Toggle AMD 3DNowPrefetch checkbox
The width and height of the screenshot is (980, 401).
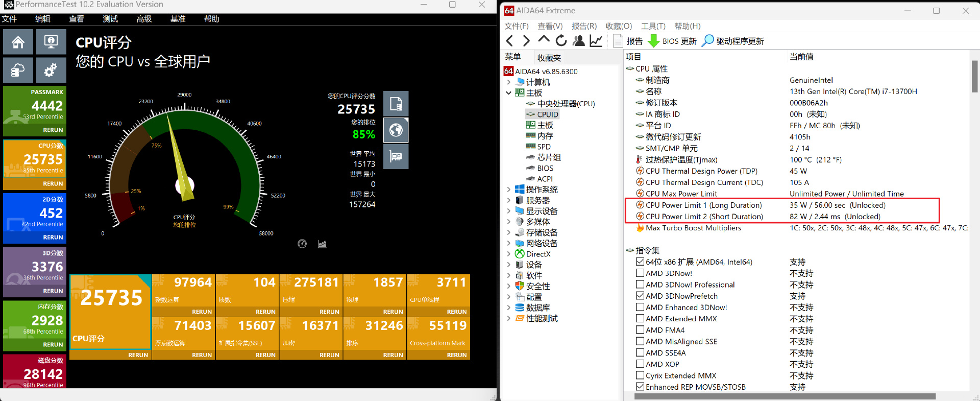[640, 296]
